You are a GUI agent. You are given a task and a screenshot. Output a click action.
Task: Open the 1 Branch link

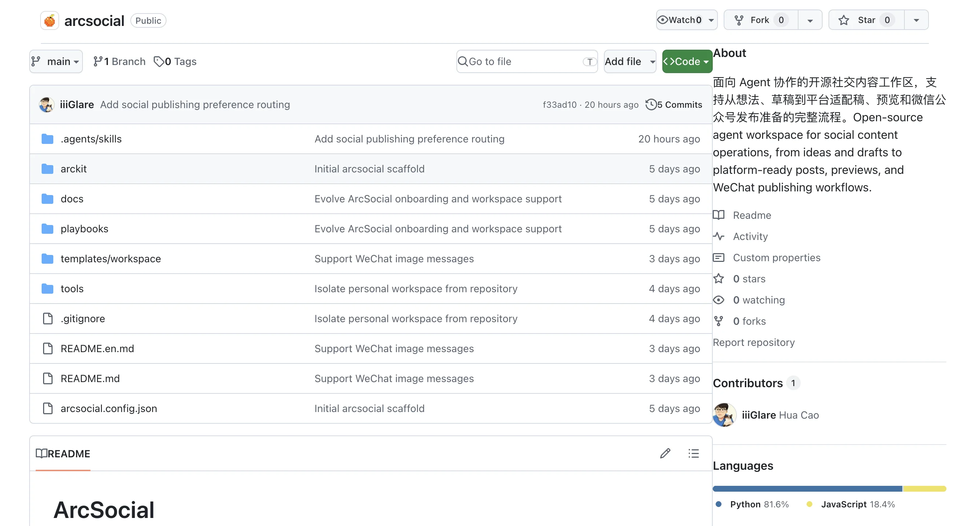[x=119, y=61]
